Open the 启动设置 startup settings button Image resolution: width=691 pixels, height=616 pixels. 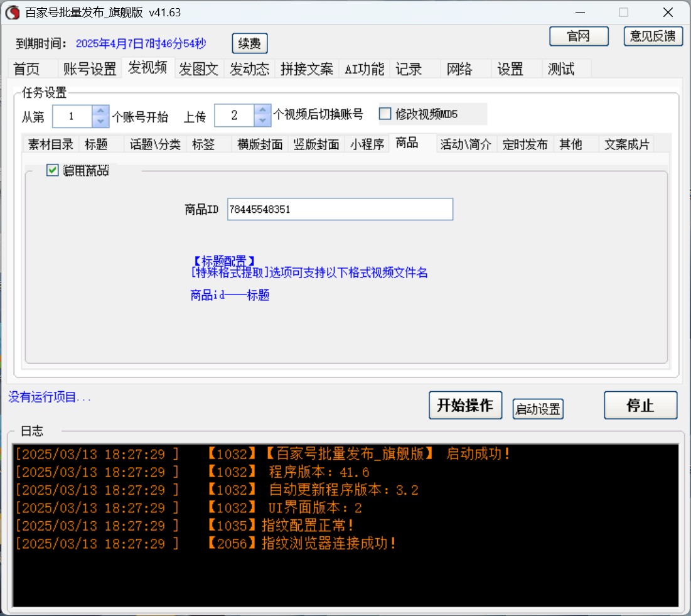coord(538,409)
